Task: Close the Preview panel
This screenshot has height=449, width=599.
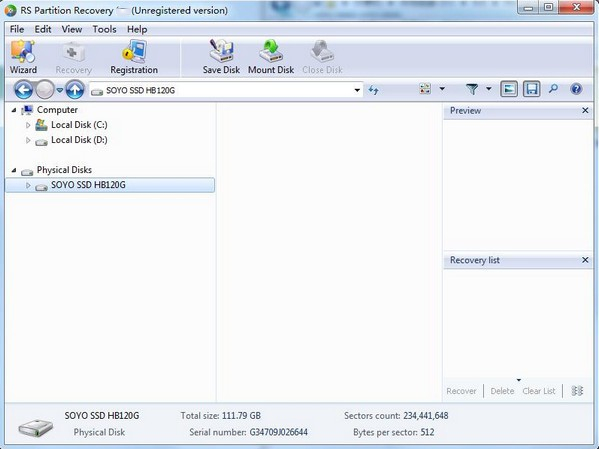Action: click(585, 110)
